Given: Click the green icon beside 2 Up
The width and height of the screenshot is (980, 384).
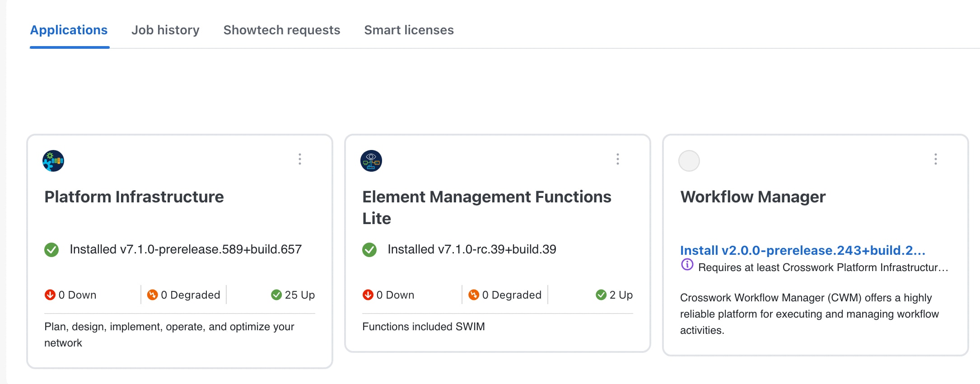Looking at the screenshot, I should 601,295.
